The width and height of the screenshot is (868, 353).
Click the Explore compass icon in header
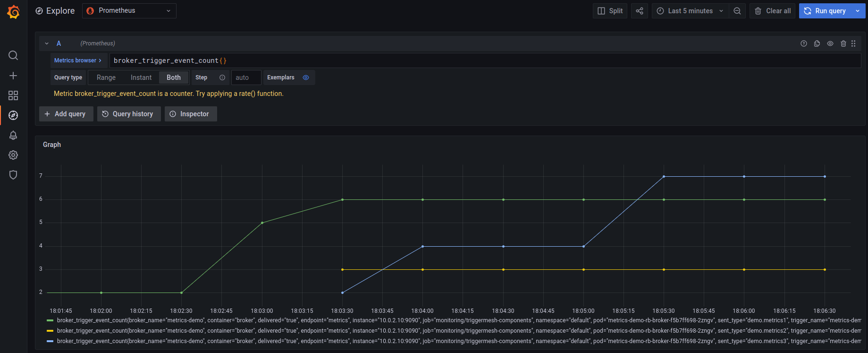tap(39, 11)
